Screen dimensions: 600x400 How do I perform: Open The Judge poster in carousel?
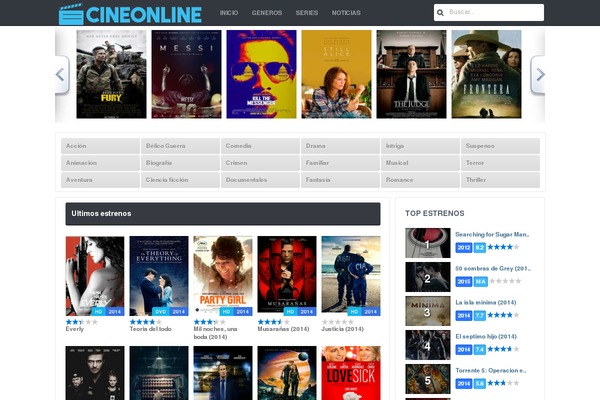point(411,74)
